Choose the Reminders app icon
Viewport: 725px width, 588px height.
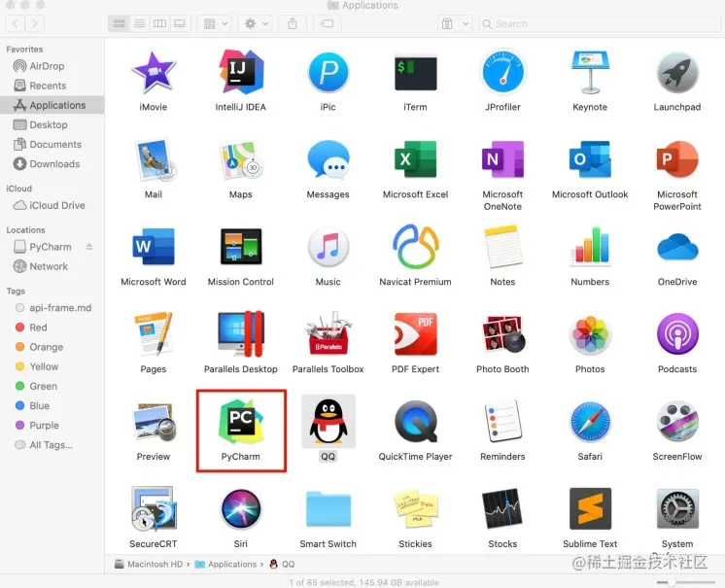pyautogui.click(x=502, y=422)
